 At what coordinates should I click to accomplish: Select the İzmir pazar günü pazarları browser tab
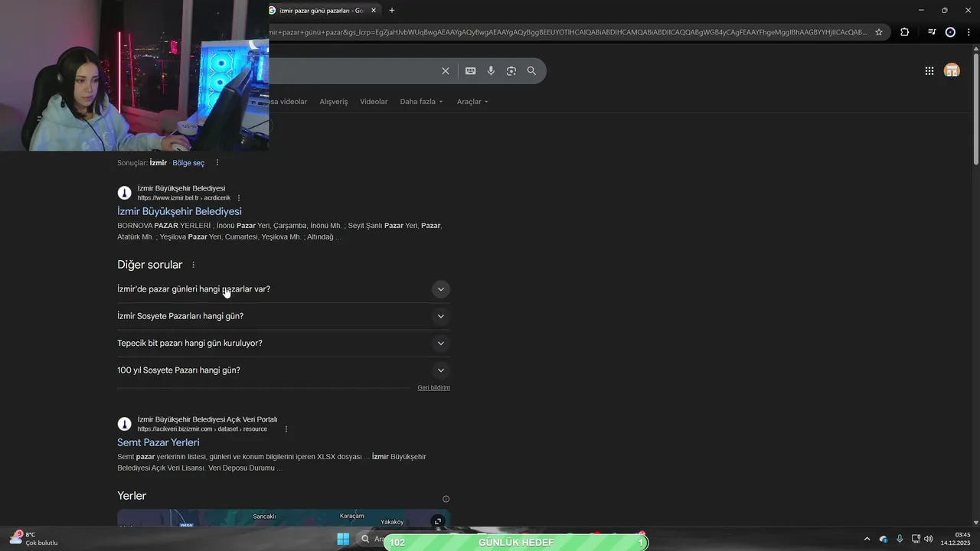click(x=320, y=11)
